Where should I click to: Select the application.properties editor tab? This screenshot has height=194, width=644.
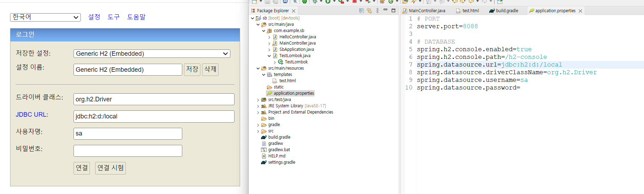click(555, 11)
